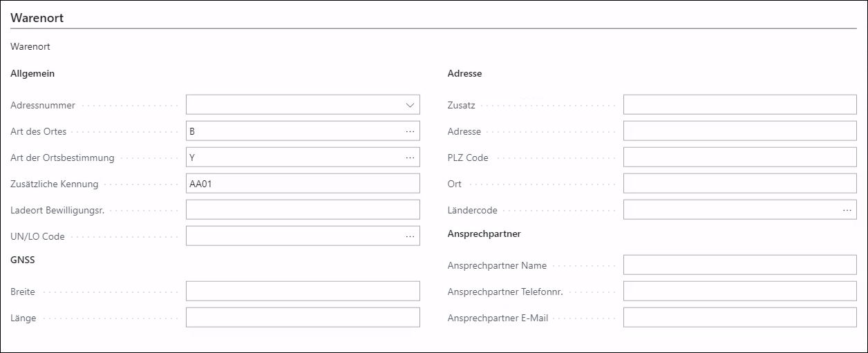Image resolution: width=868 pixels, height=353 pixels.
Task: Click the Adresse input field
Action: (740, 131)
